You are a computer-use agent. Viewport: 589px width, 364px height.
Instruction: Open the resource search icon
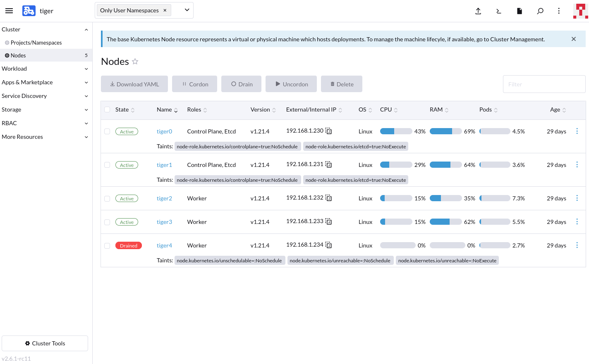[540, 11]
